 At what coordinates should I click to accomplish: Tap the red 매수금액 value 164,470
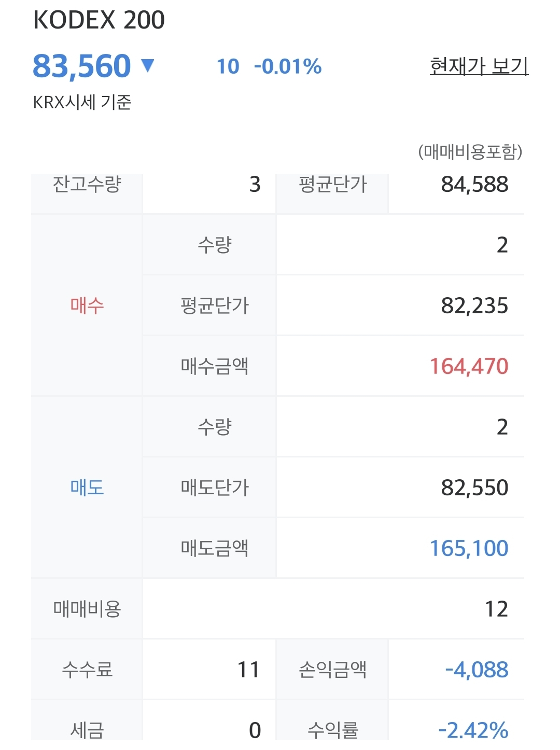click(469, 367)
